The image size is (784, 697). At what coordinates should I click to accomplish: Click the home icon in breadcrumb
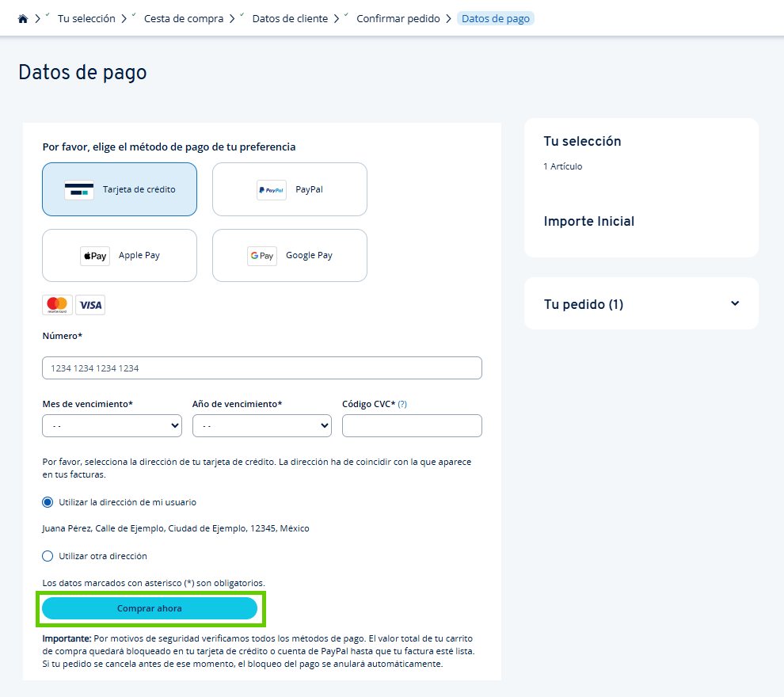point(21,17)
